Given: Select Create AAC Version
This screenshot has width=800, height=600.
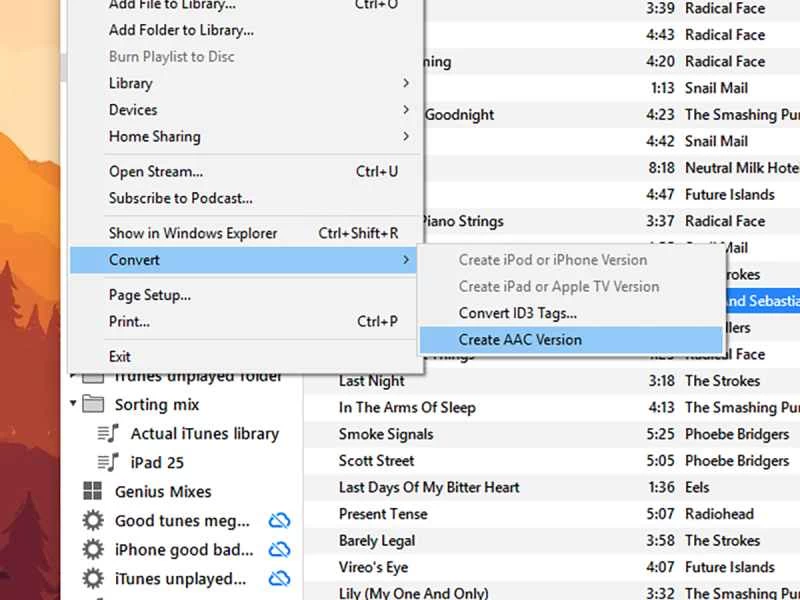Looking at the screenshot, I should [x=520, y=340].
